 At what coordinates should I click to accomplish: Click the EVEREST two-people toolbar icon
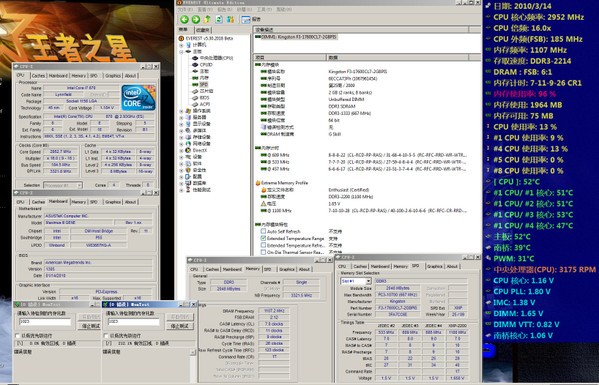pyautogui.click(x=230, y=19)
